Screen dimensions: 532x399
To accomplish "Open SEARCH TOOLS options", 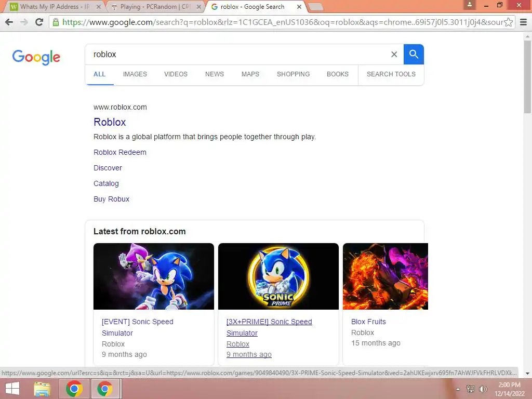I will pyautogui.click(x=391, y=74).
